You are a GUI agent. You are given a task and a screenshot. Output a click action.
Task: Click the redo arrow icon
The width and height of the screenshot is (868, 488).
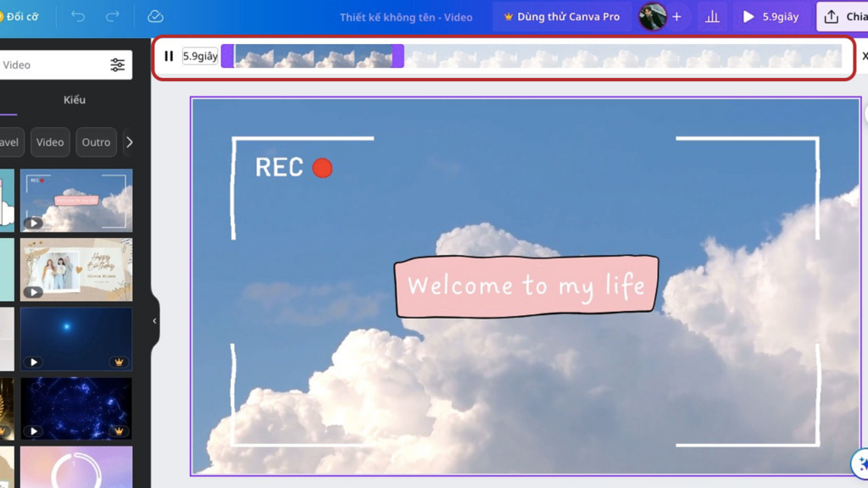[113, 17]
